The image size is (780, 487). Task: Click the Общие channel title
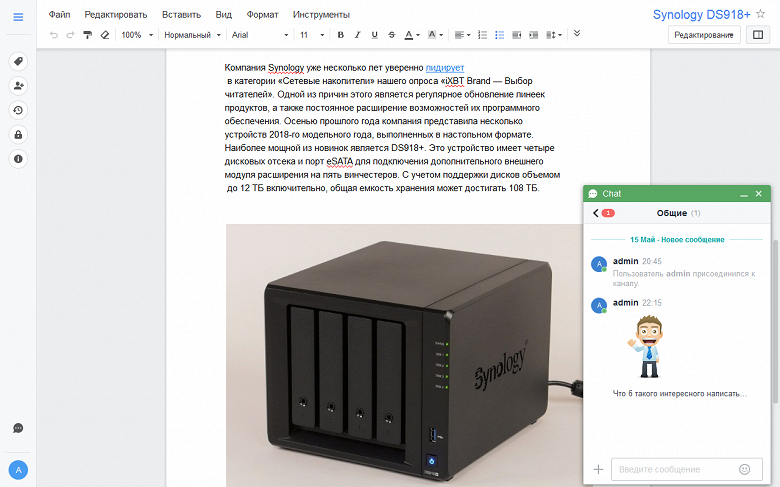click(x=672, y=213)
